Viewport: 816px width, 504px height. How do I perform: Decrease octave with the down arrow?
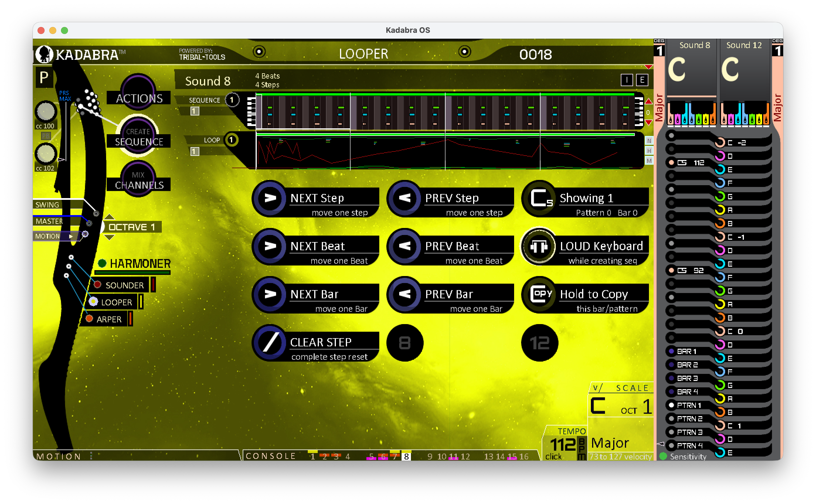[109, 237]
